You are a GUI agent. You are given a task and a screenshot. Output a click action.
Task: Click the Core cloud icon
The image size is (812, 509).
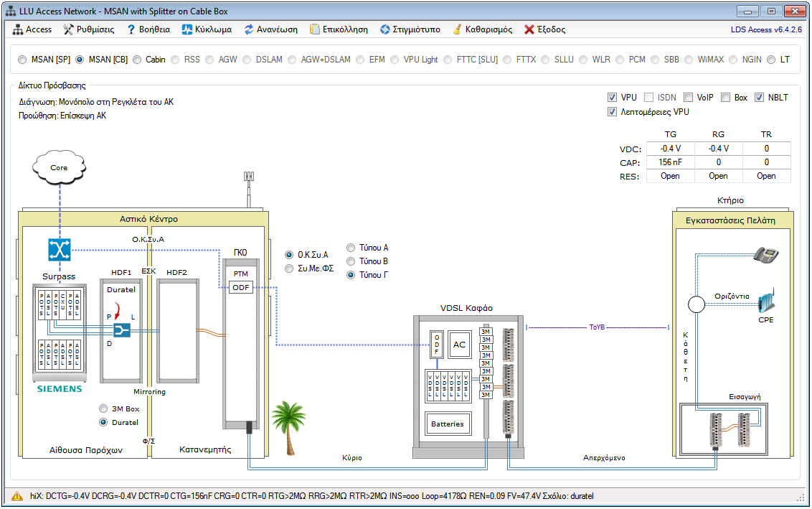(x=59, y=168)
